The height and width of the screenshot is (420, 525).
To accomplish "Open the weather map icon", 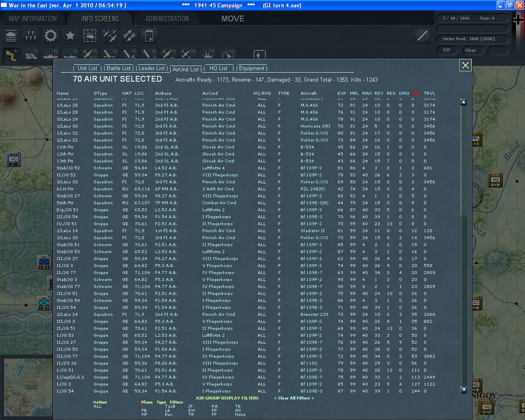I will point(90,36).
